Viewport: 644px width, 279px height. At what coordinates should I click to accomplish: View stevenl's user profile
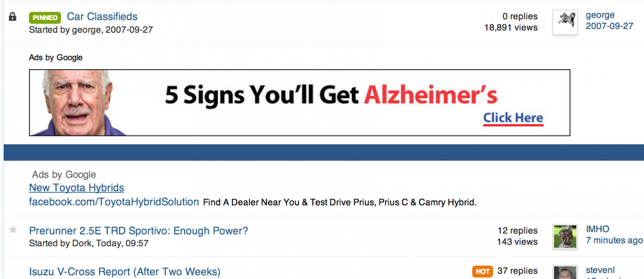tap(600, 270)
